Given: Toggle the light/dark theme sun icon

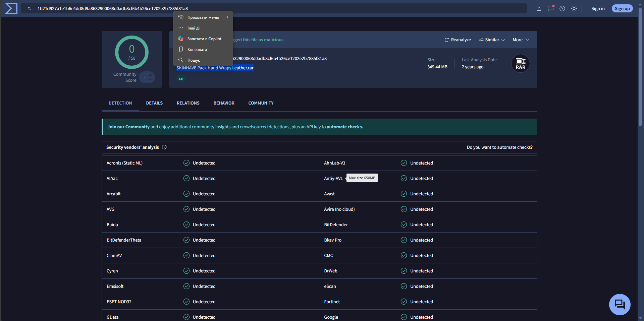Looking at the screenshot, I should (x=574, y=9).
